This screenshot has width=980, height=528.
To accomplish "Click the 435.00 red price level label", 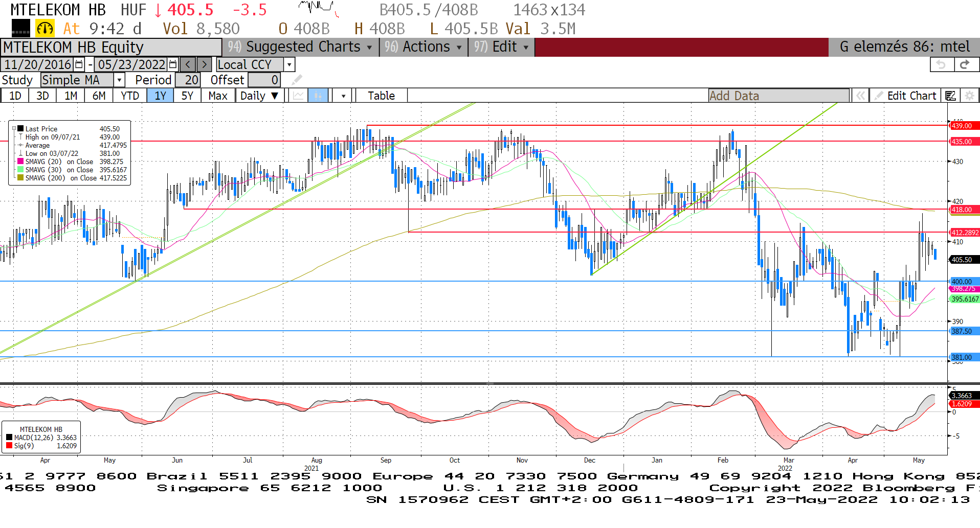I will [x=964, y=142].
